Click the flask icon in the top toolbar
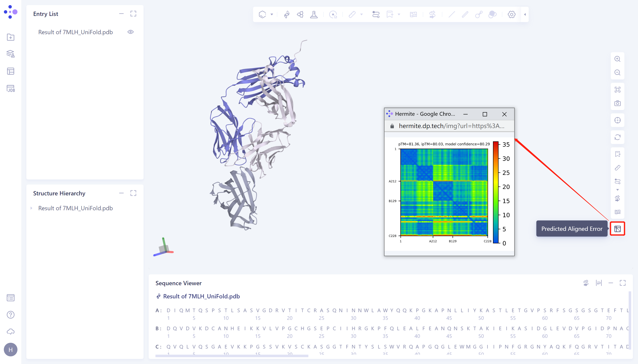 [314, 14]
